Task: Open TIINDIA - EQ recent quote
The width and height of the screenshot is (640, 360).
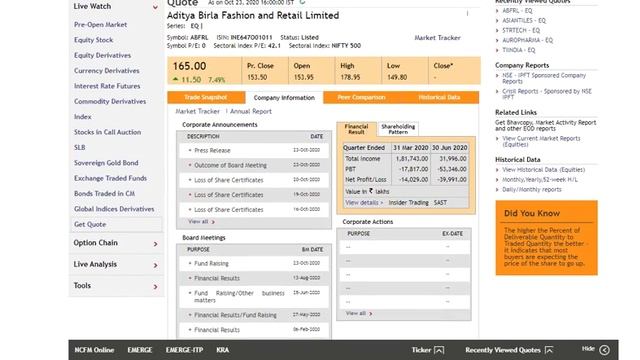Action: (x=519, y=50)
